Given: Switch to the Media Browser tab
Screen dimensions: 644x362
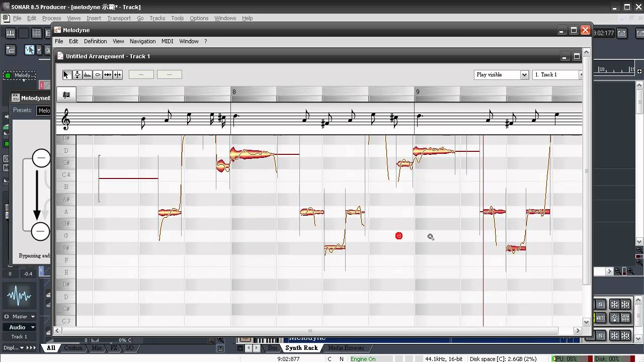Looking at the screenshot, I should coord(346,348).
